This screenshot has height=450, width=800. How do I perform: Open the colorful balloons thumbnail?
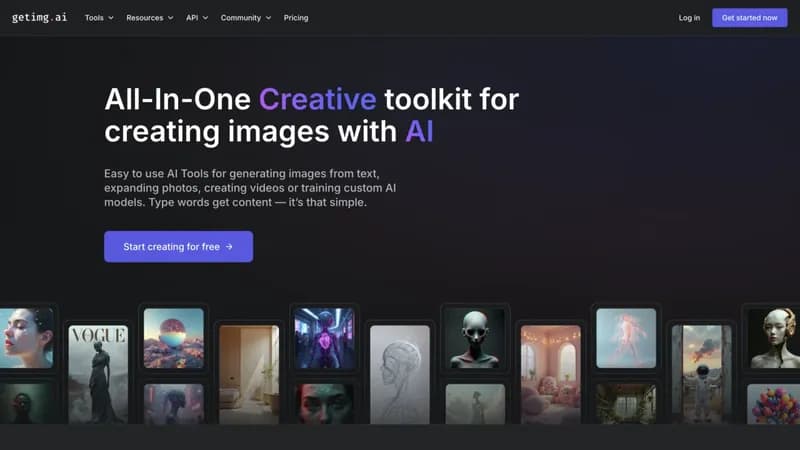point(773,404)
